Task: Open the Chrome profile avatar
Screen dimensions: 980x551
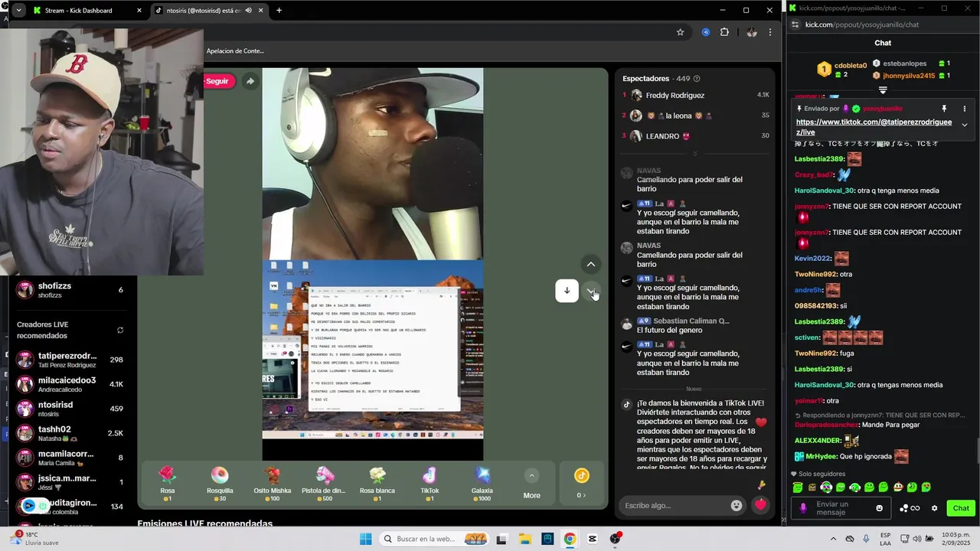Action: (752, 32)
